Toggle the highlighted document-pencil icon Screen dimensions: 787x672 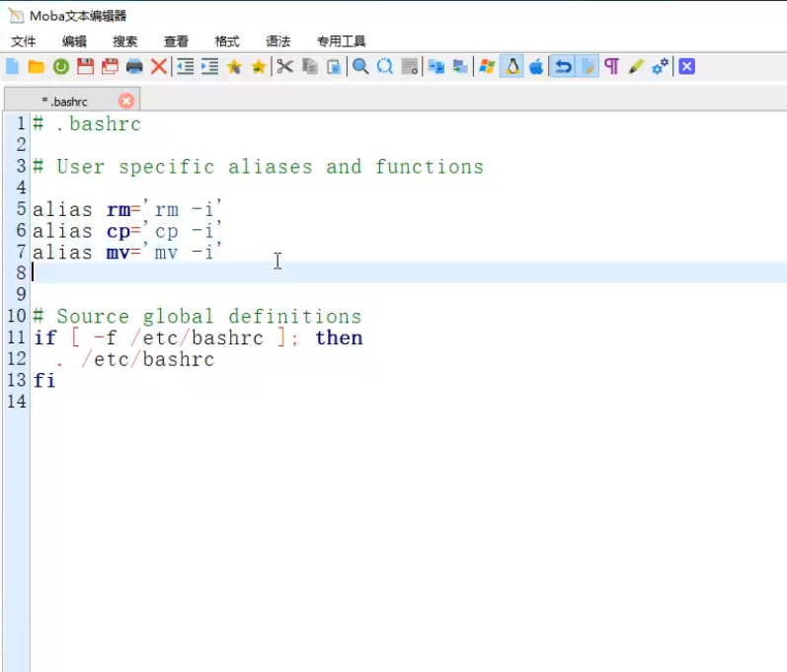(x=588, y=67)
